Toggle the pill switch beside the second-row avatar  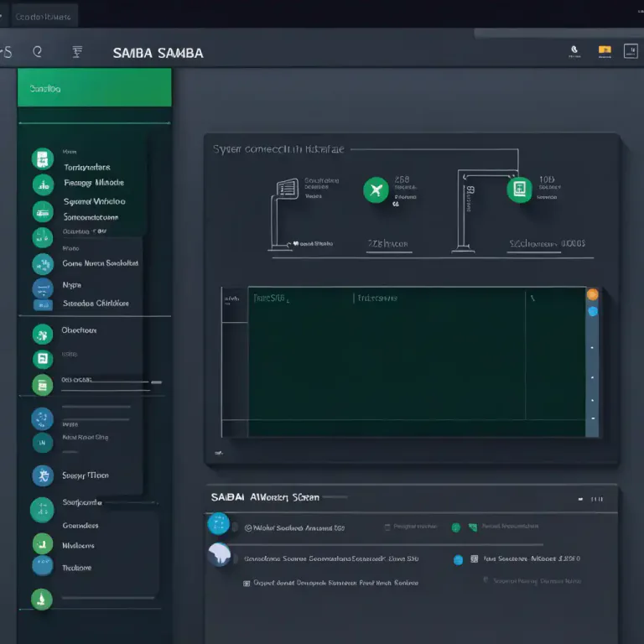[236, 558]
